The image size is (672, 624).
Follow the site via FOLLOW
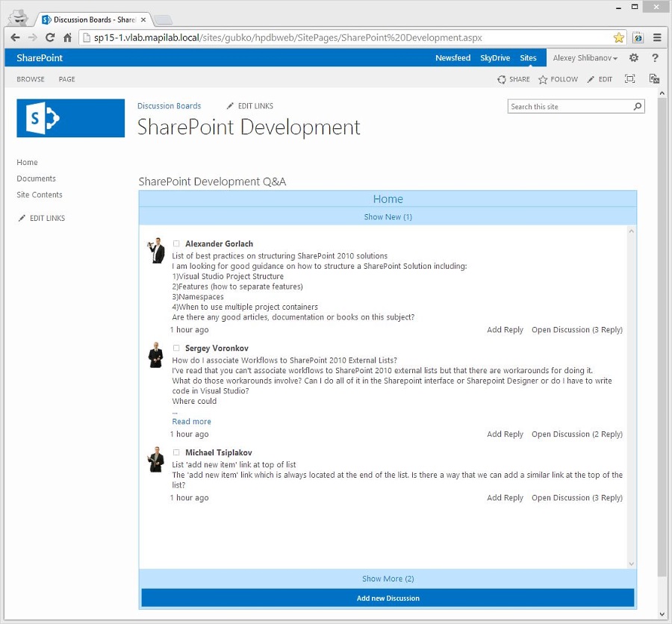click(558, 79)
